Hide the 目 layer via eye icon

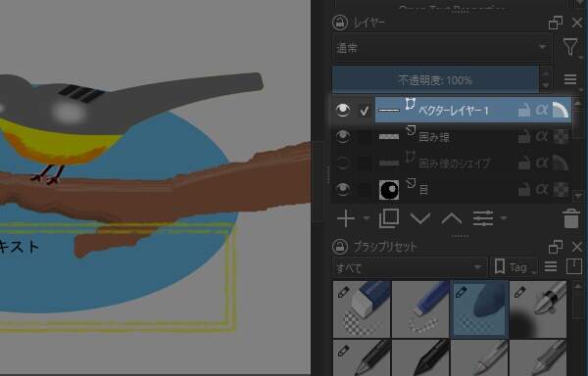[x=343, y=190]
